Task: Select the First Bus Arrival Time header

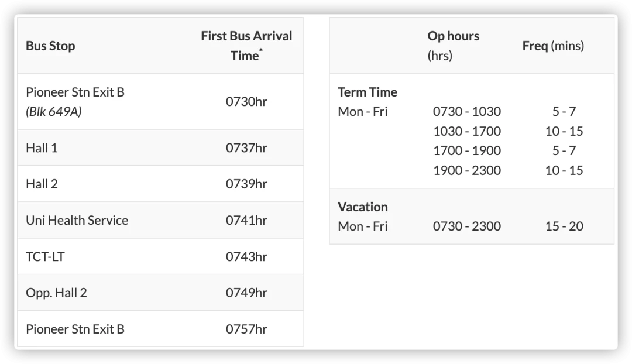Action: [x=246, y=46]
